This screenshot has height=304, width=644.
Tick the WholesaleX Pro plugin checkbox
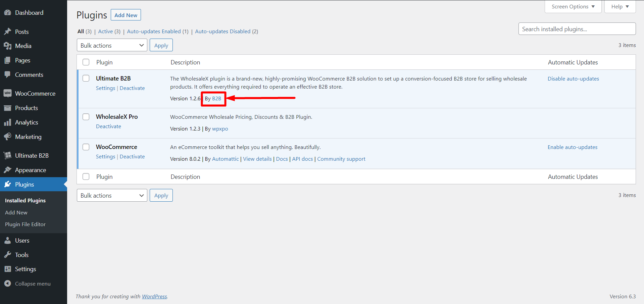pos(86,116)
